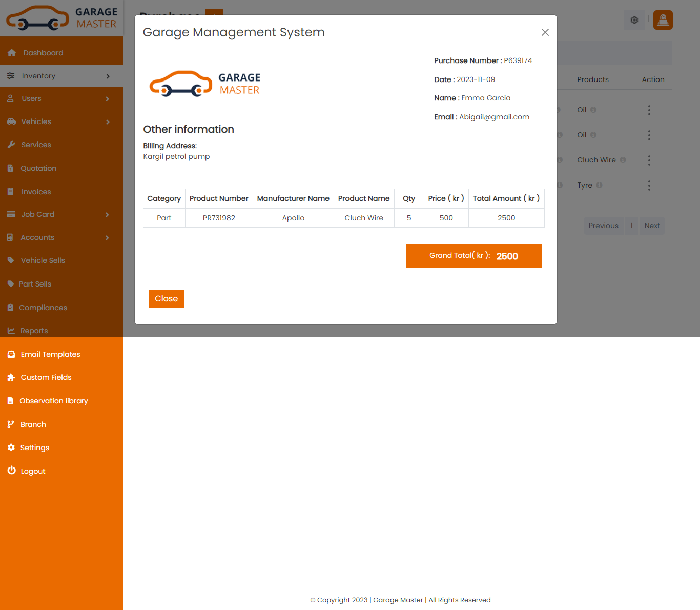Click the Product Name column header

pyautogui.click(x=364, y=198)
